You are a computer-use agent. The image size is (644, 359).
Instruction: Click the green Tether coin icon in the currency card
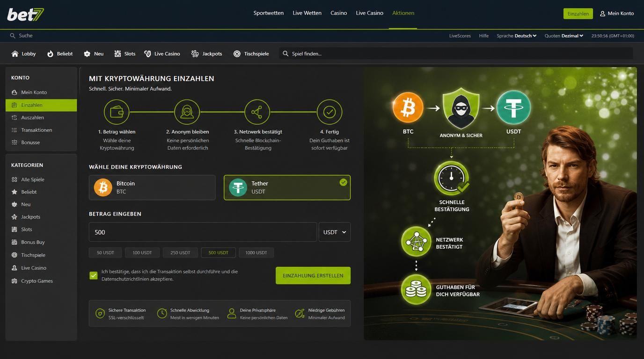(238, 187)
